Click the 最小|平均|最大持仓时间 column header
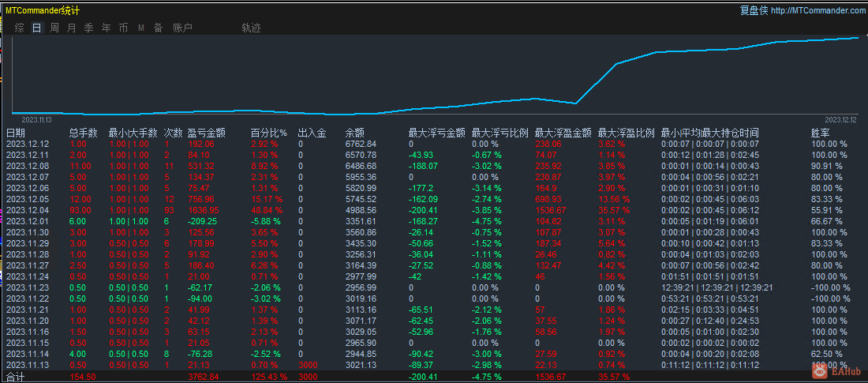868x383 pixels. (710, 133)
